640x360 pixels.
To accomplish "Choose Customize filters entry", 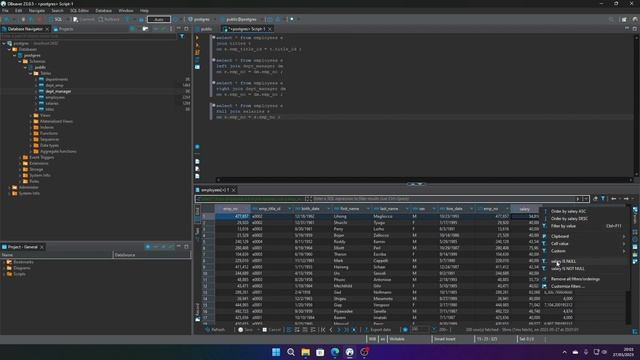I will point(568,287).
